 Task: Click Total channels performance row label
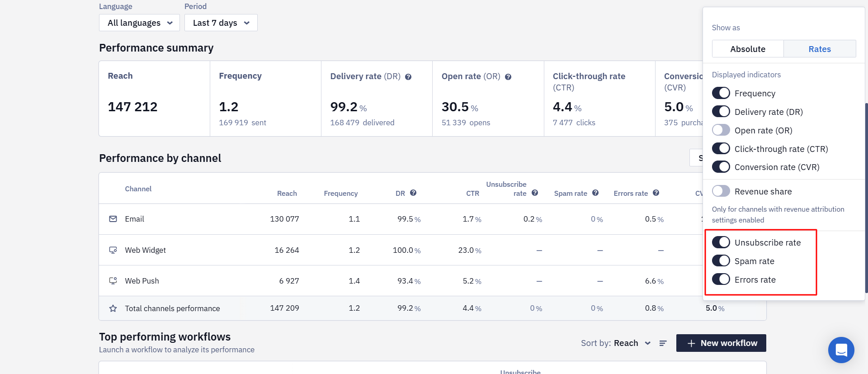[172, 308]
